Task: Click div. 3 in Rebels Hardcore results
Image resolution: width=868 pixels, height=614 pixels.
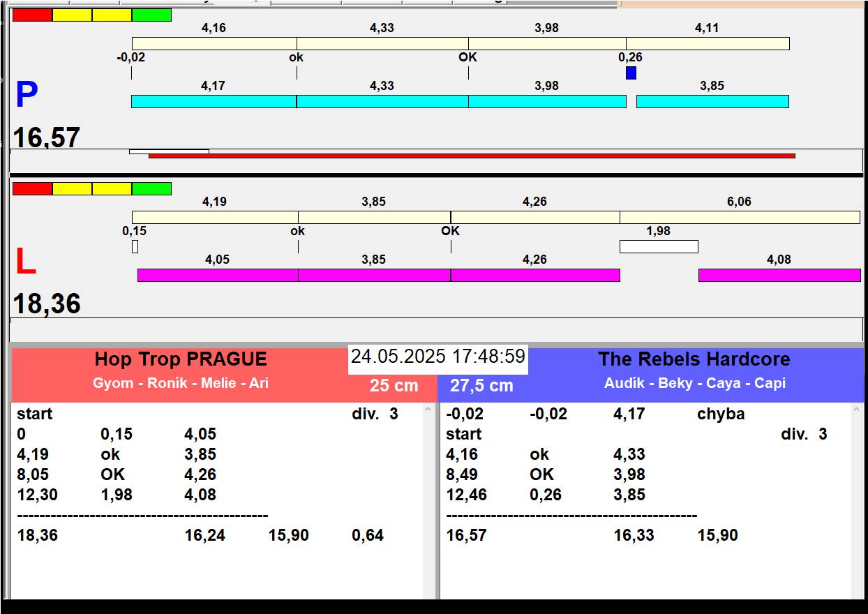Action: [804, 434]
